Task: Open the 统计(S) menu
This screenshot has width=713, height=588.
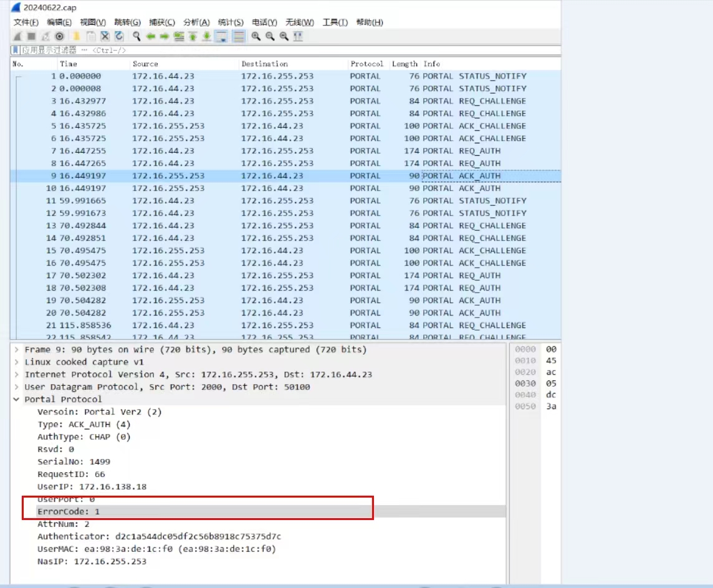Action: pos(231,22)
